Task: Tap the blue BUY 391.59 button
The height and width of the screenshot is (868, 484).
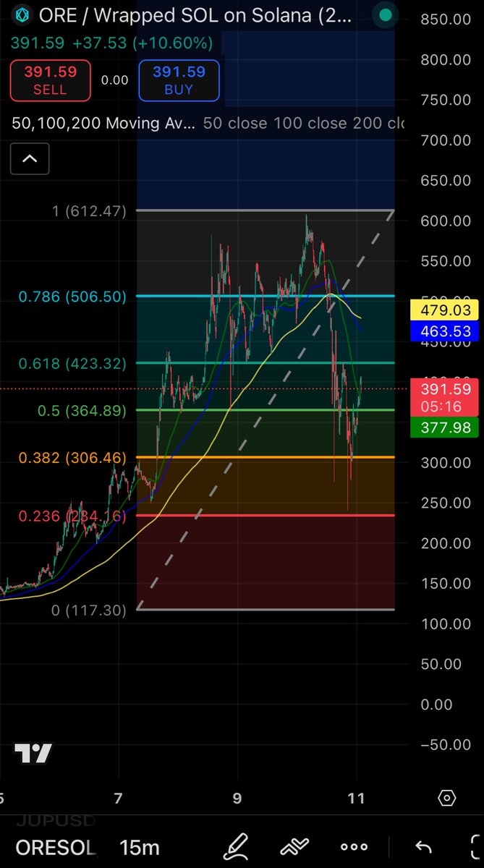Action: click(179, 80)
